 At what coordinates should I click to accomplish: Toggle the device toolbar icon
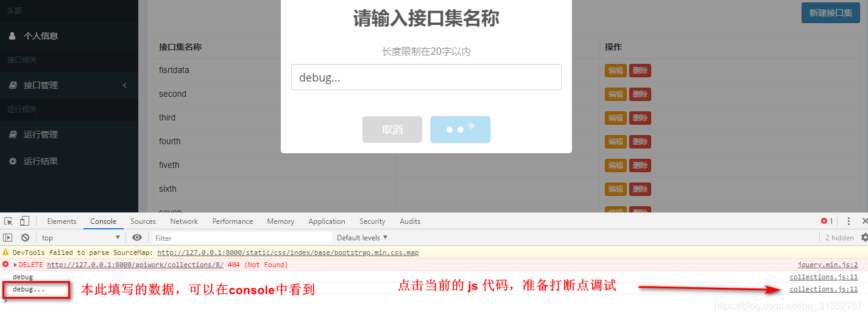(24, 221)
